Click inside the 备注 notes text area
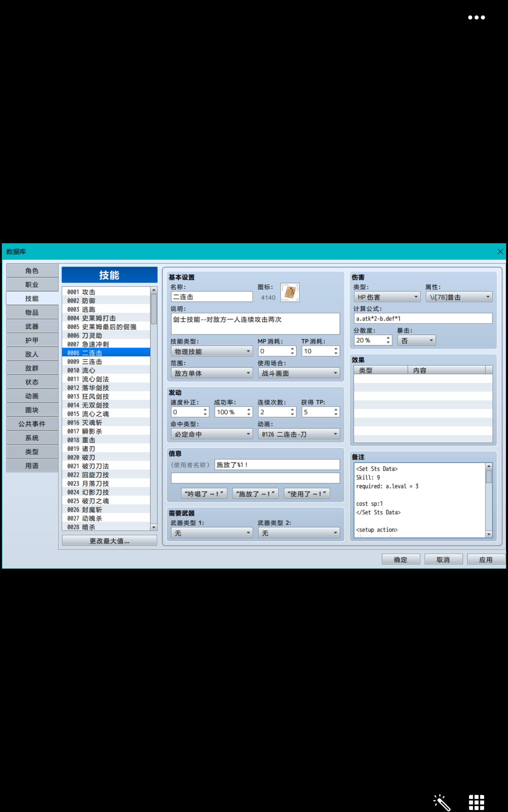The image size is (508, 812). tap(420, 500)
